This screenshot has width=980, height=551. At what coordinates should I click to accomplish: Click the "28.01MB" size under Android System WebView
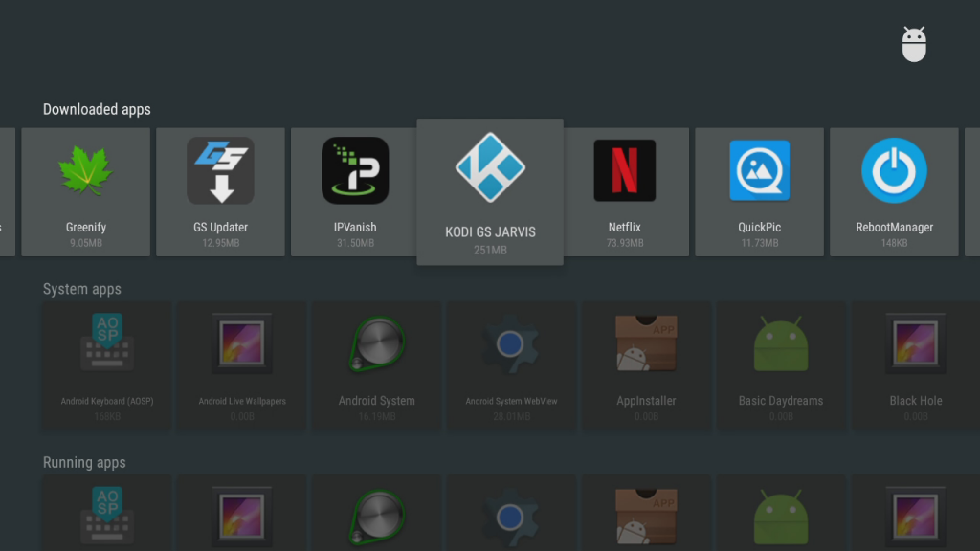511,417
